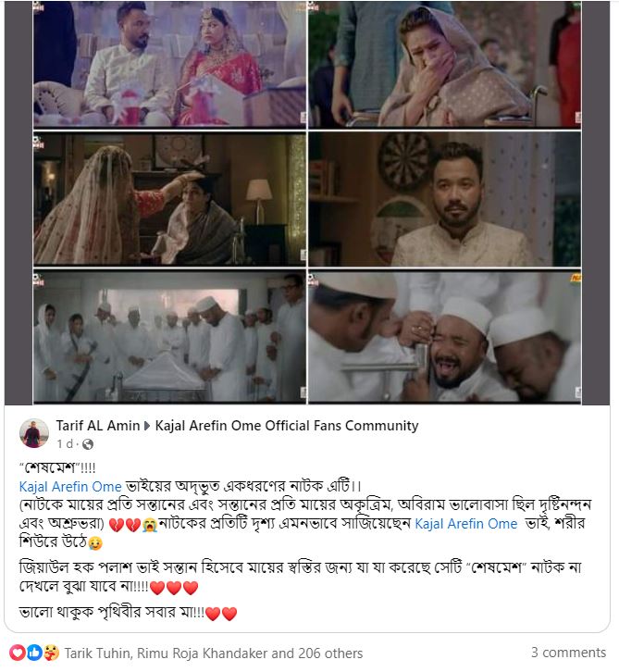Click the blue like reaction icon
The image size is (619, 672).
pos(34,653)
